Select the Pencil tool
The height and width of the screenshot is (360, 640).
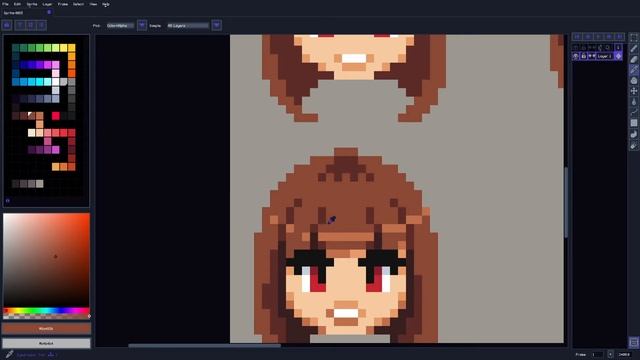tap(634, 49)
